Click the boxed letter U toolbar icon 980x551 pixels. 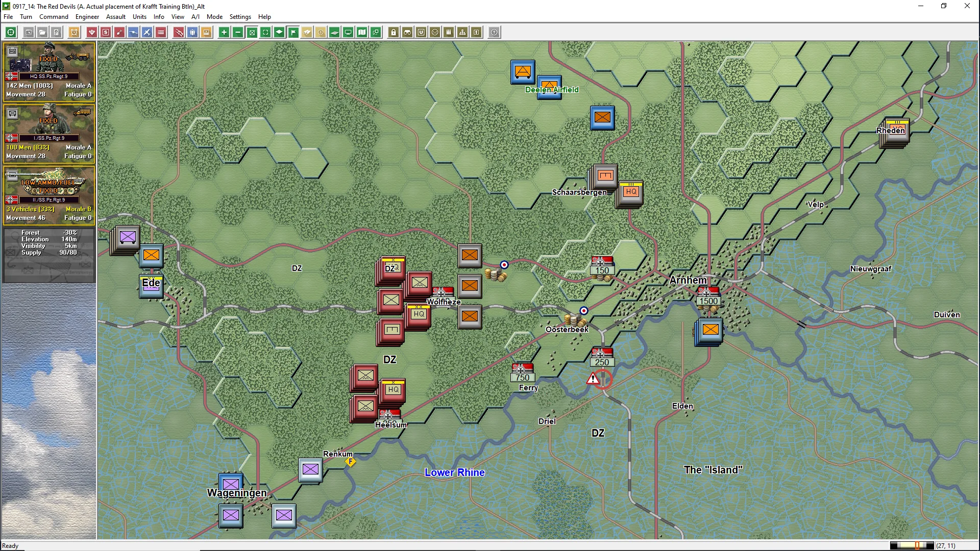[x=421, y=33]
